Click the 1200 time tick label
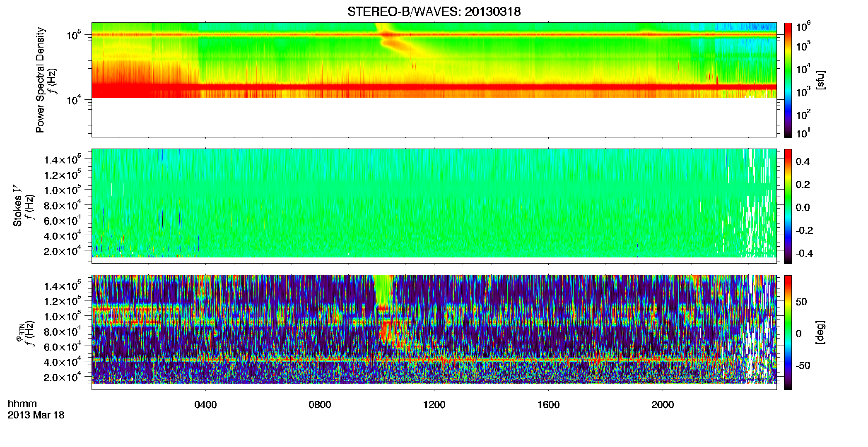 coord(434,405)
